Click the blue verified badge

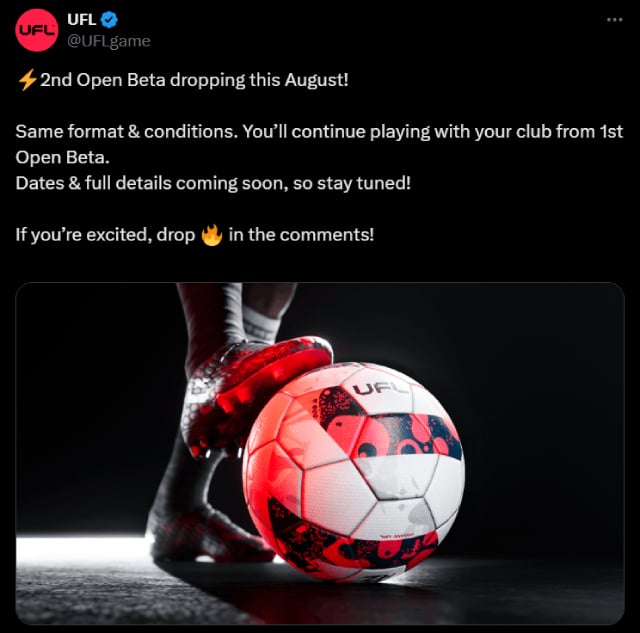[109, 20]
